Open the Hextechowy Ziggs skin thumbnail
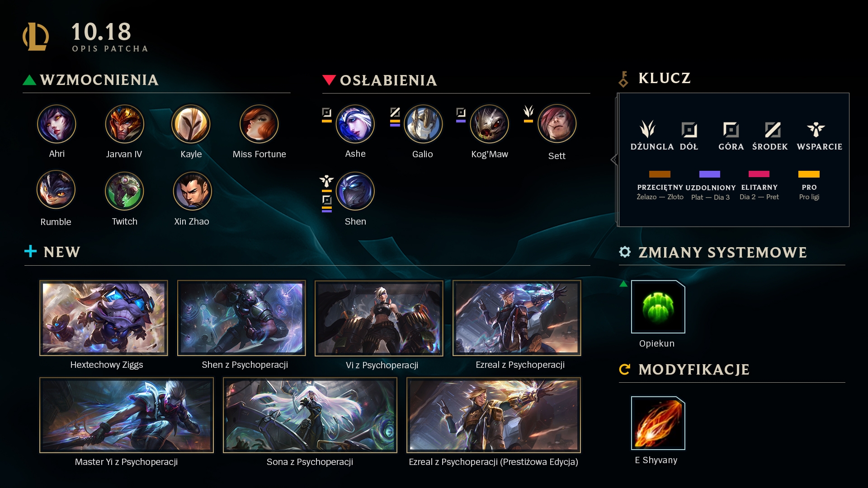868x488 pixels. click(104, 318)
